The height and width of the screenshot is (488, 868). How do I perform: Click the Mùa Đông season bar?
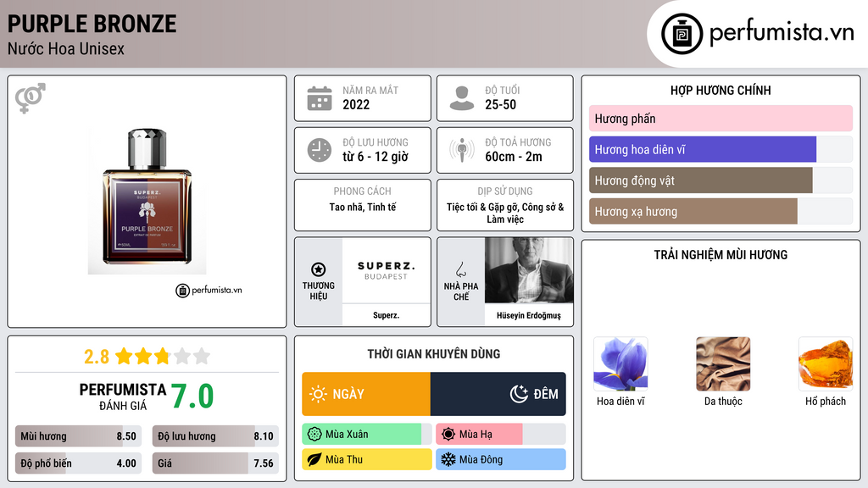pos(501,459)
